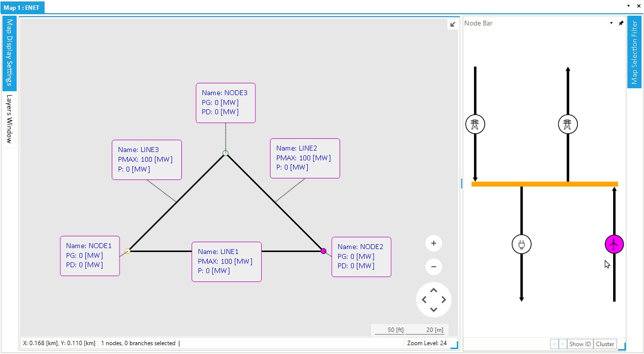644x354 pixels.
Task: Click the LINE2 info label box
Action: click(x=305, y=158)
